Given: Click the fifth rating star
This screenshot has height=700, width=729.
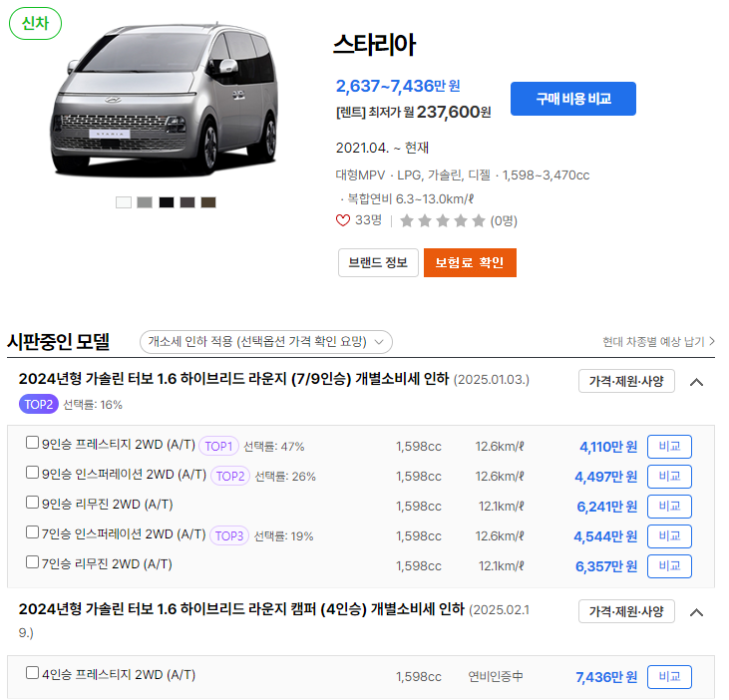Looking at the screenshot, I should tap(479, 220).
